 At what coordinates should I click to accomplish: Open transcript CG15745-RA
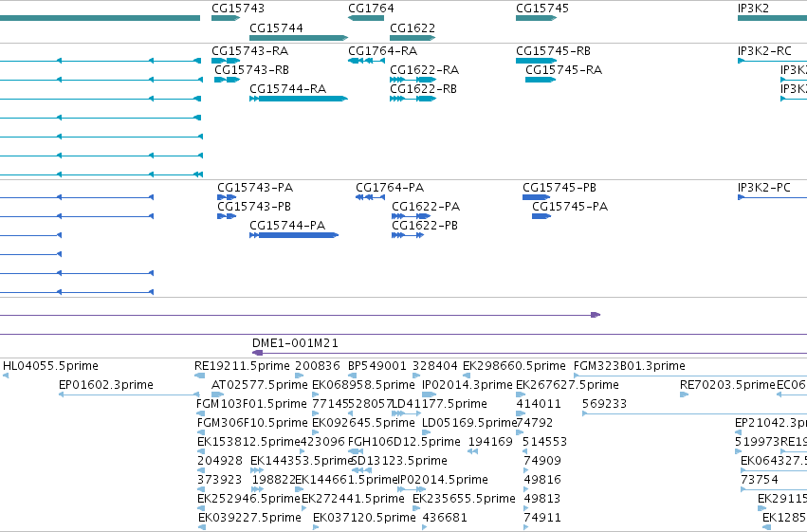point(564,70)
